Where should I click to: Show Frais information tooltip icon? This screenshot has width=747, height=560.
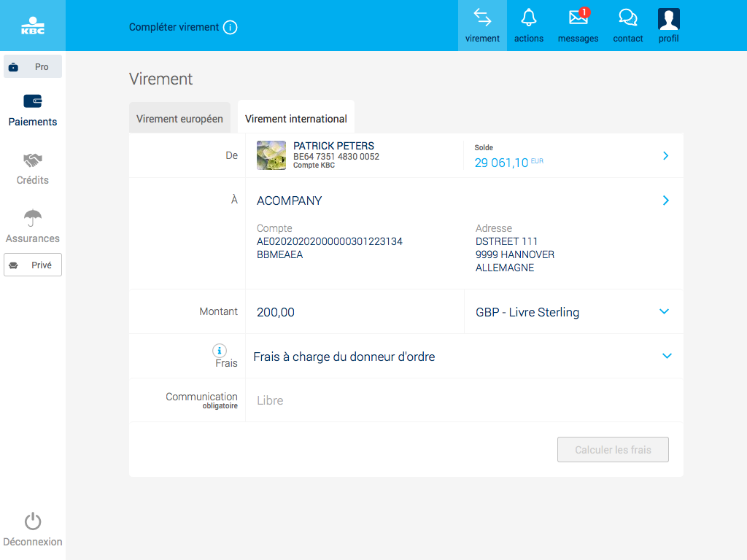coord(219,351)
